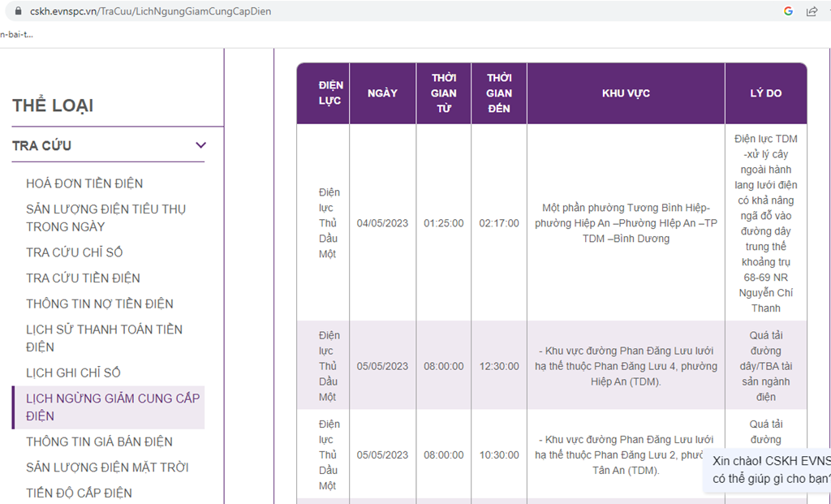
Task: Open THÔNG TIN GIÁ BÁN ĐIỆN
Action: (99, 442)
